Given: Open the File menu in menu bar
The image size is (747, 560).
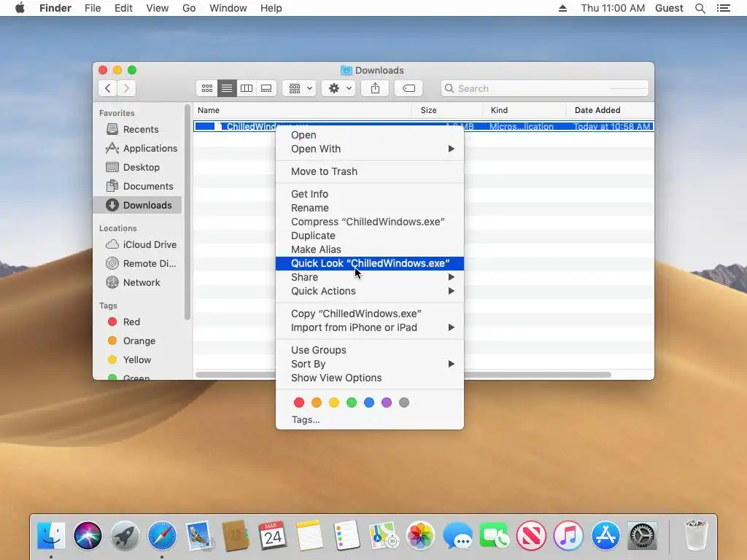Looking at the screenshot, I should pyautogui.click(x=93, y=8).
